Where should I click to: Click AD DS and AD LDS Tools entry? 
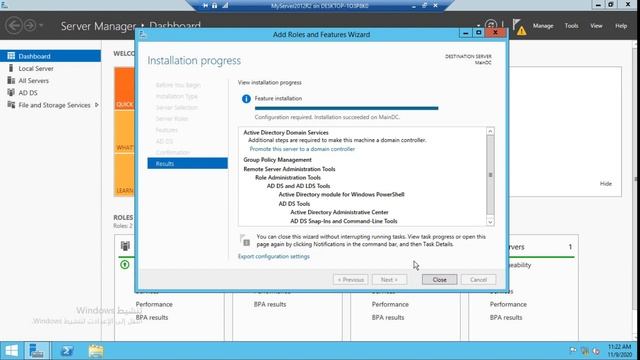pyautogui.click(x=298, y=186)
